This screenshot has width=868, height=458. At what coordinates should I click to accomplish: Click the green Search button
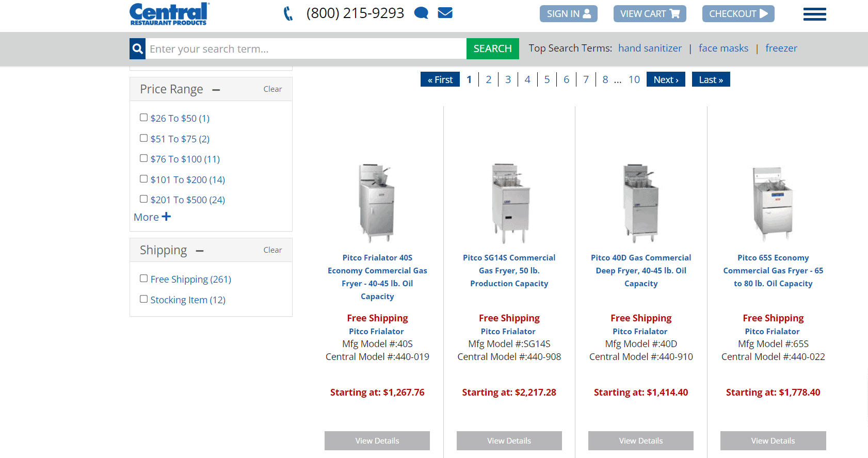[492, 48]
